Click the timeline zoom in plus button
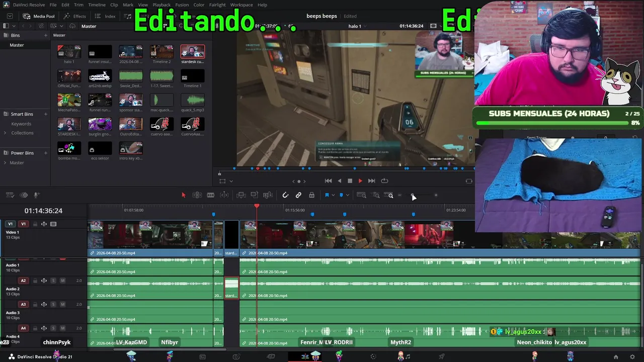The image size is (644, 362). (x=436, y=195)
